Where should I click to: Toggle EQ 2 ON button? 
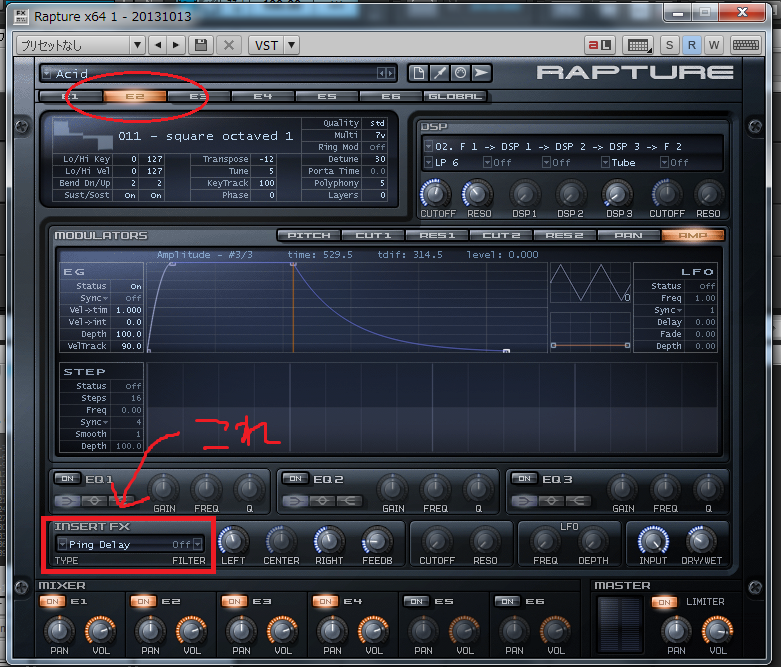pos(295,479)
